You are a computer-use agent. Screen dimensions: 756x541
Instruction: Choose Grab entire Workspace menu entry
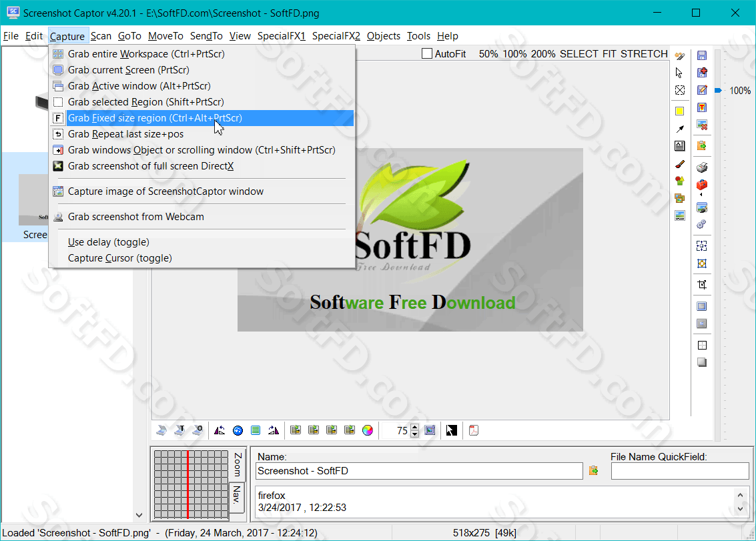click(202, 54)
